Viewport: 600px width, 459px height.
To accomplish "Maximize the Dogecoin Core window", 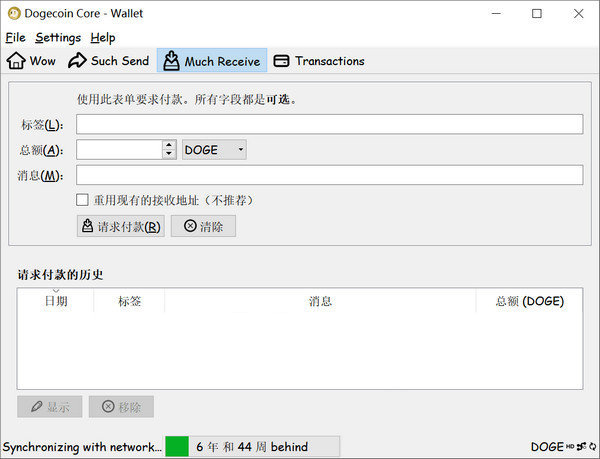I will point(537,13).
